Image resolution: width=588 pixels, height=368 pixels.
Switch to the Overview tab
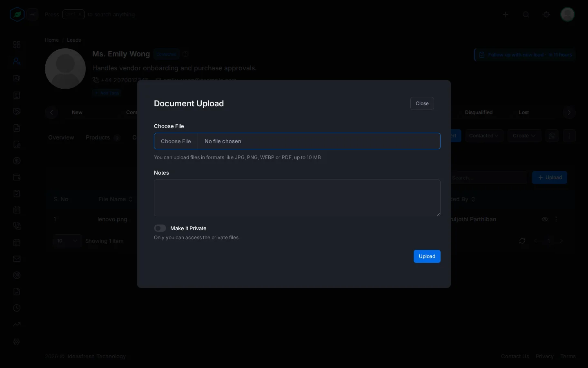[x=61, y=137]
